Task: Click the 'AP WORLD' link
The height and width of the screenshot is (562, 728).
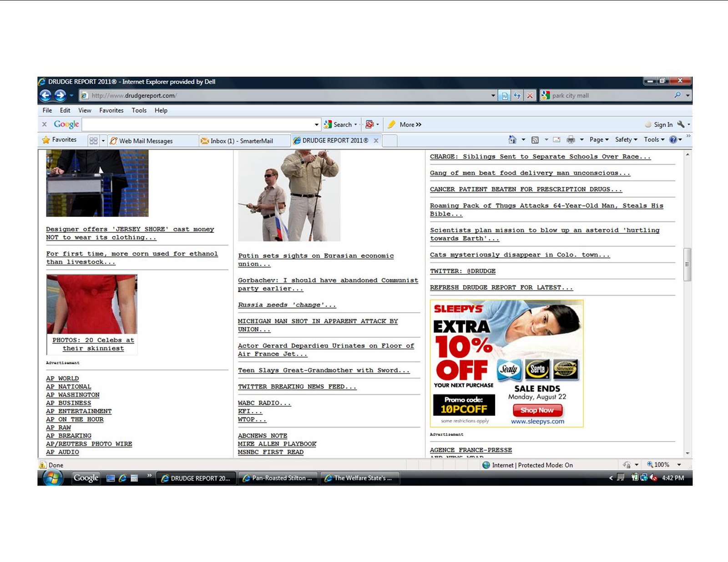Action: [x=62, y=378]
